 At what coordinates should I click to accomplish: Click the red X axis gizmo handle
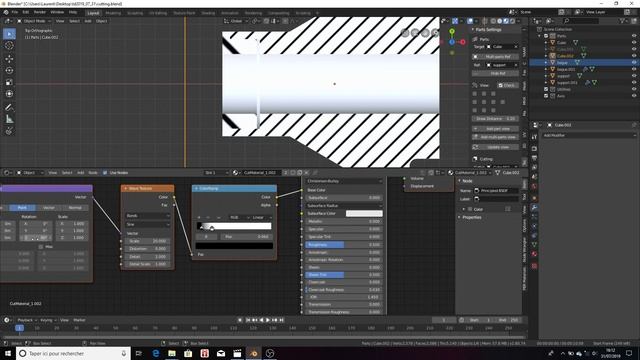coord(463,42)
